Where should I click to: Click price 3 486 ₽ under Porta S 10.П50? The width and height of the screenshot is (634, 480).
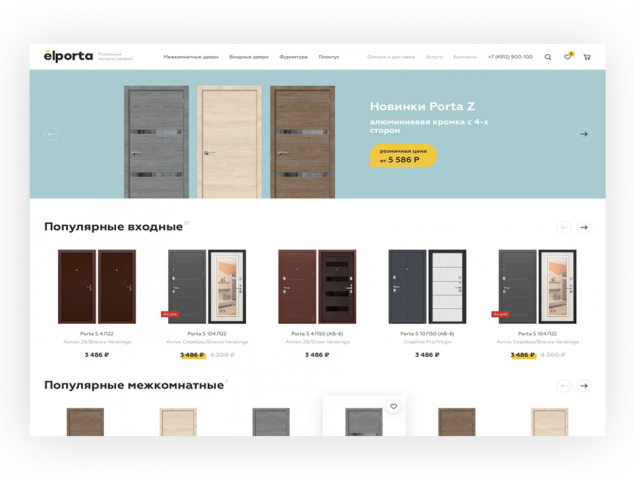[x=427, y=355]
